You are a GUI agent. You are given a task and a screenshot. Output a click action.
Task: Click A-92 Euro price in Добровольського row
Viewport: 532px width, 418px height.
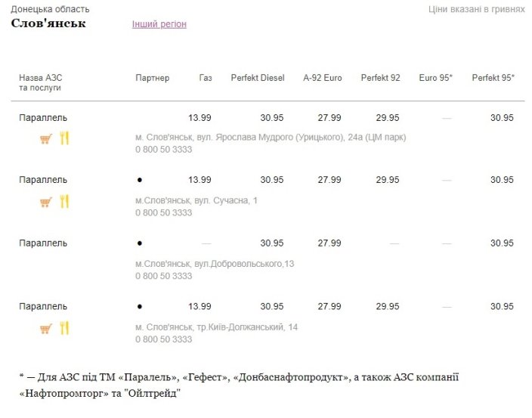click(329, 243)
